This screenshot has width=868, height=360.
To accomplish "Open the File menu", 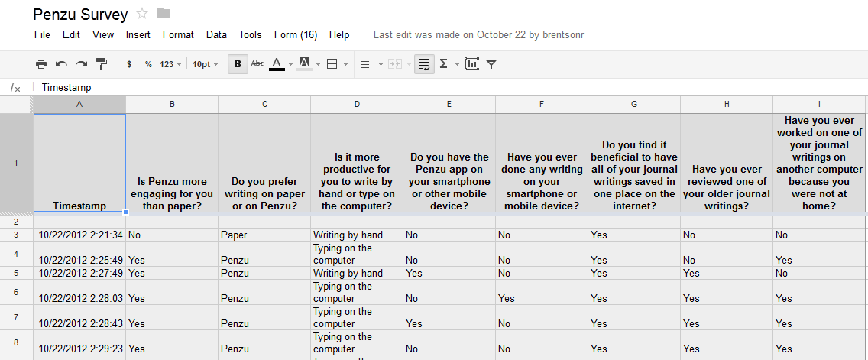I will pos(42,35).
